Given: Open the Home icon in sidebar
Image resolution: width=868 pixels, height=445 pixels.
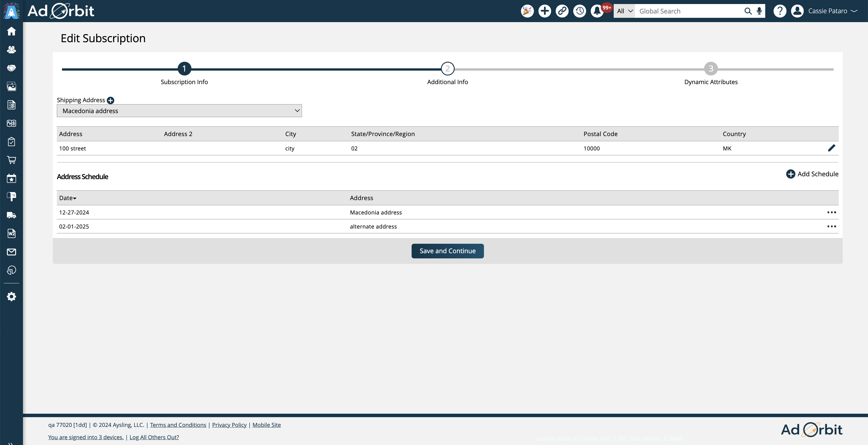Looking at the screenshot, I should tap(11, 31).
